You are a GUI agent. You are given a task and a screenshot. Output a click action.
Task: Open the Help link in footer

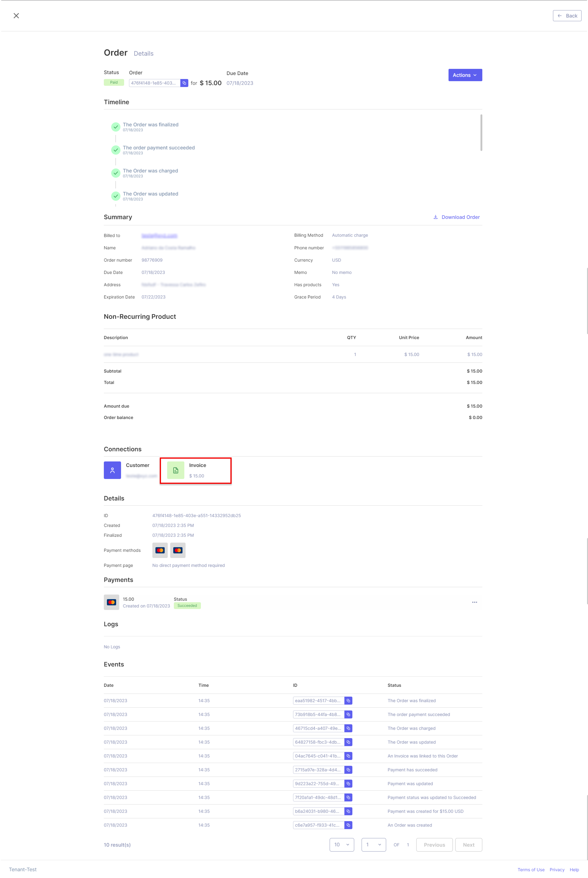(x=574, y=869)
